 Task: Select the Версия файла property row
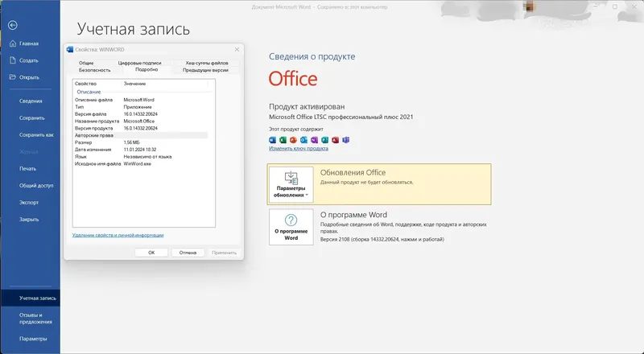click(x=140, y=114)
